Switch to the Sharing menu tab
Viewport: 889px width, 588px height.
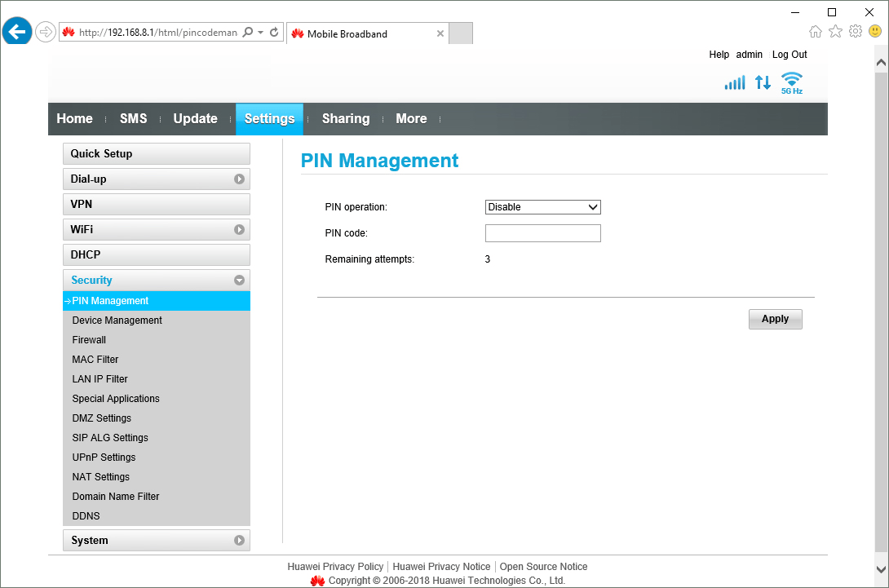coord(345,118)
